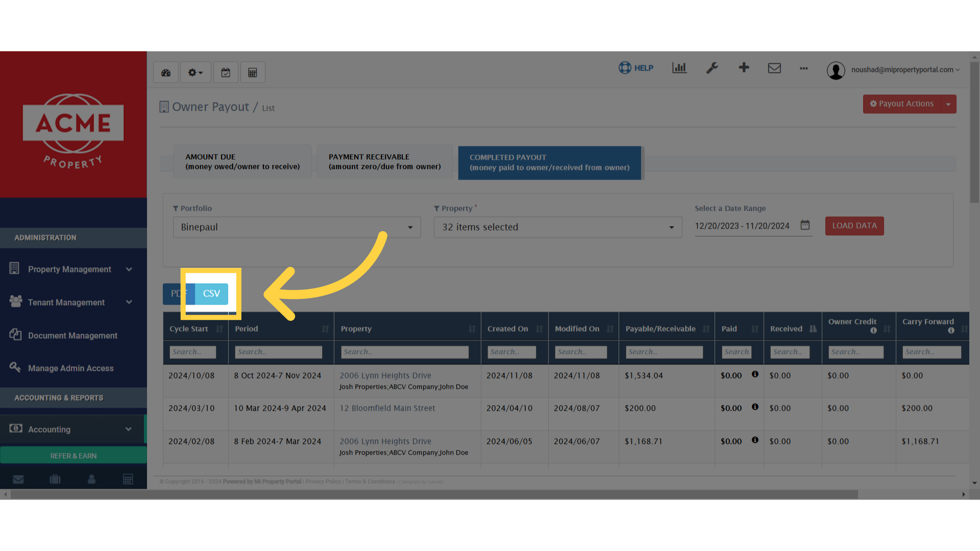Click the sidebar bottom envelope icon
Image resolution: width=980 pixels, height=551 pixels.
18,480
